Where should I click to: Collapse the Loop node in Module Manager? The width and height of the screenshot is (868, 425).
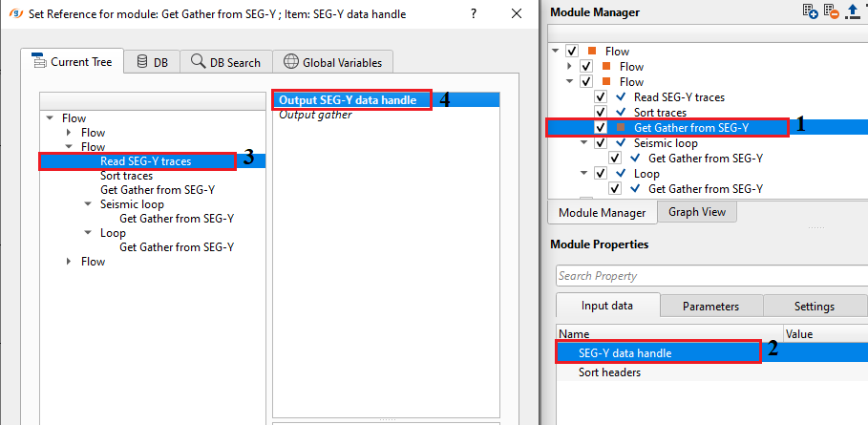[x=585, y=174]
